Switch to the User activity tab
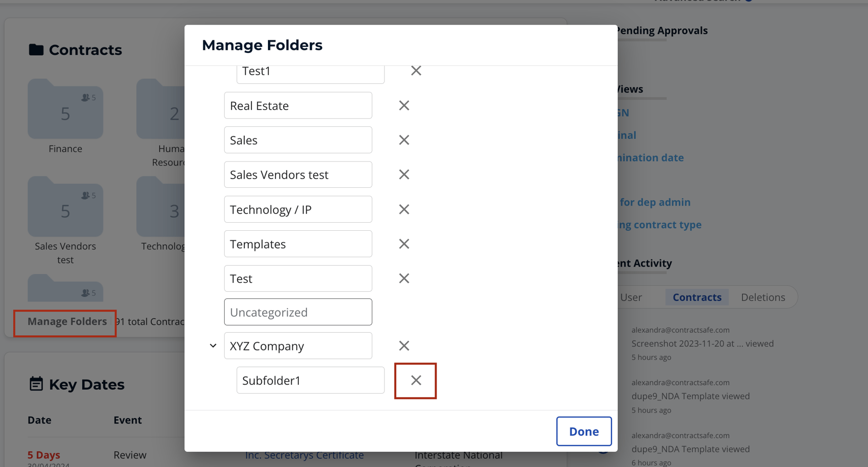 coord(631,297)
